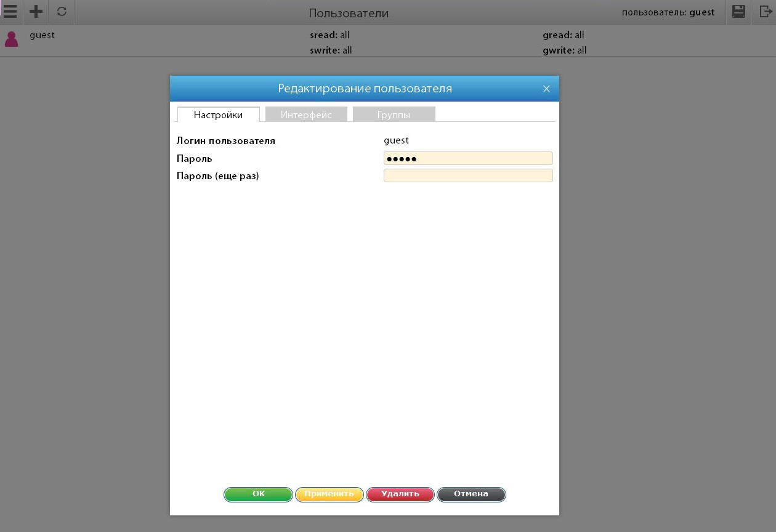Click the pink guest user avatar icon
The image size is (776, 532).
pyautogui.click(x=11, y=39)
